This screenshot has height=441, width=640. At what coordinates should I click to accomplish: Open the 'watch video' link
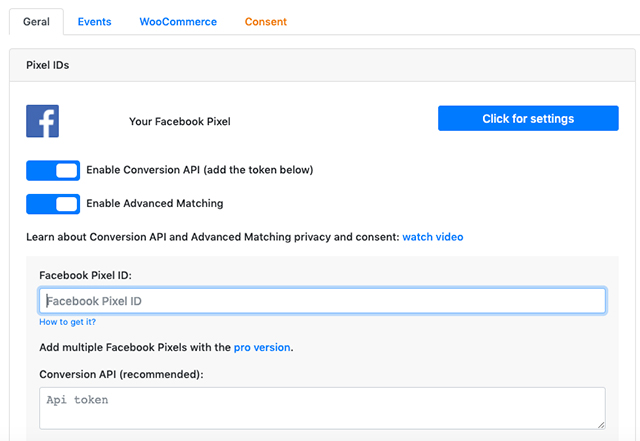click(433, 237)
